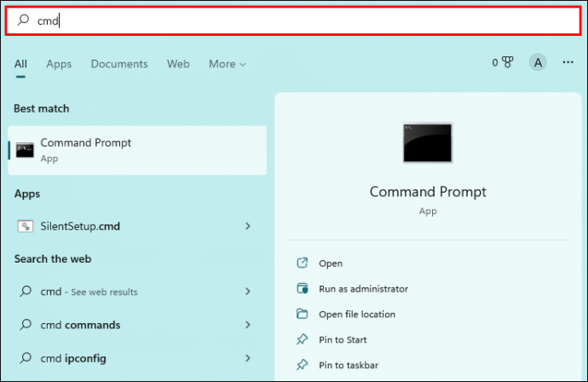Click the cmd search input field
The image size is (588, 382).
click(x=293, y=20)
